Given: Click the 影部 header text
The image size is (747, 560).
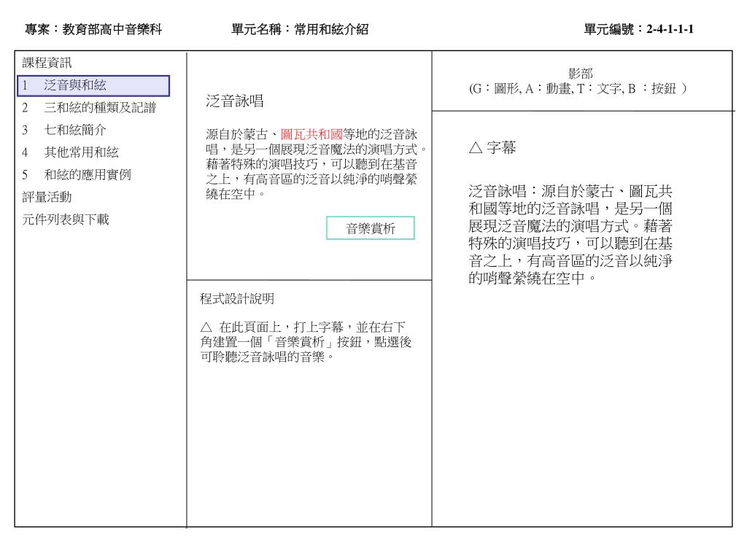Looking at the screenshot, I should [580, 74].
